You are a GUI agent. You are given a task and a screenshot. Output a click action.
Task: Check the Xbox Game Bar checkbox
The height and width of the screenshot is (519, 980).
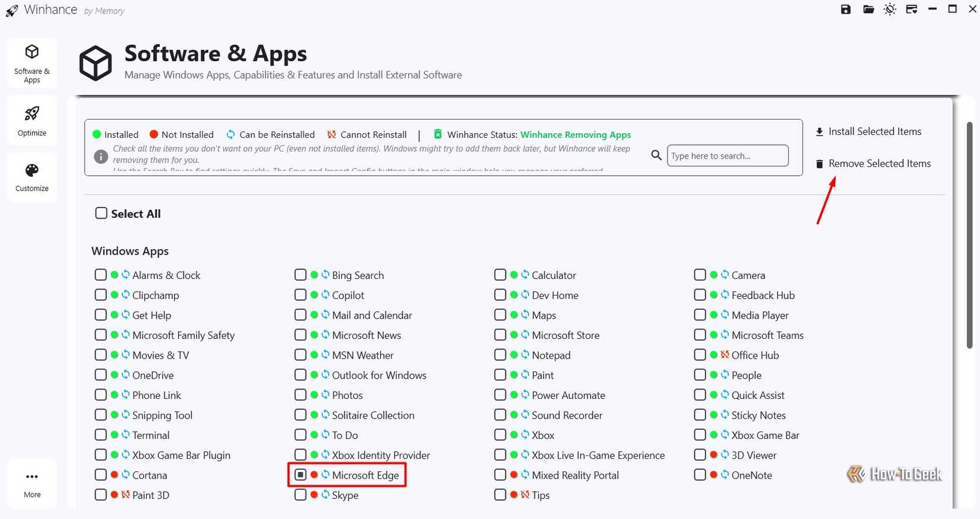point(700,435)
